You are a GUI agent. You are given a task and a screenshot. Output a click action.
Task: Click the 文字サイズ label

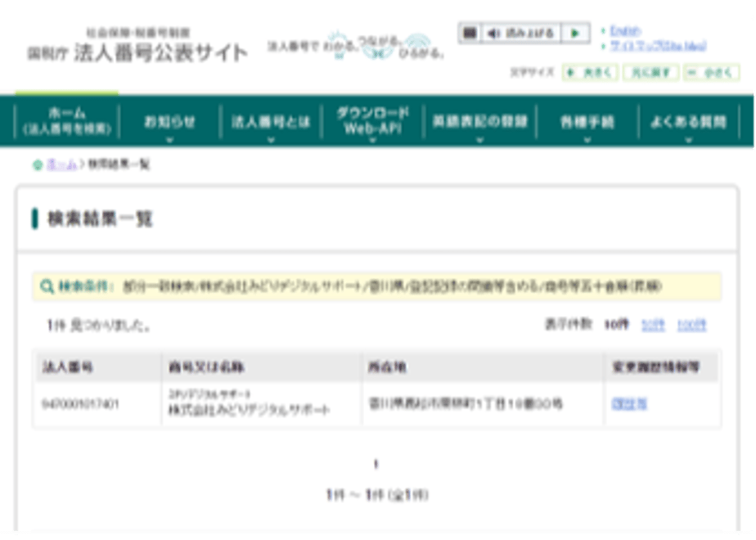[x=533, y=73]
